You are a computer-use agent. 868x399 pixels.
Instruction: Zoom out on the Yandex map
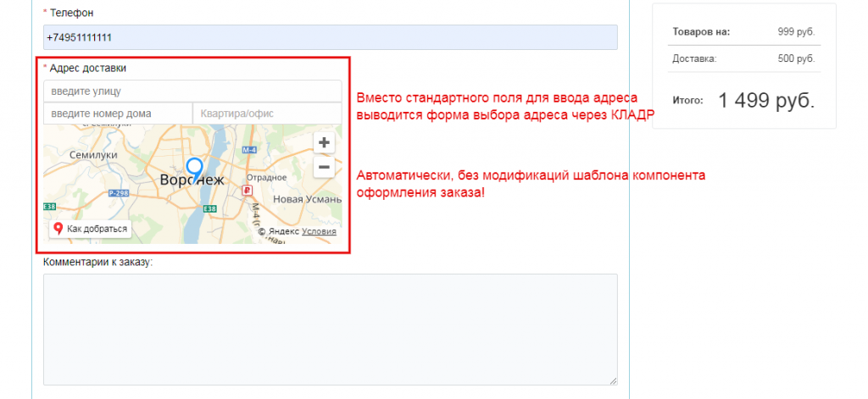(x=323, y=168)
